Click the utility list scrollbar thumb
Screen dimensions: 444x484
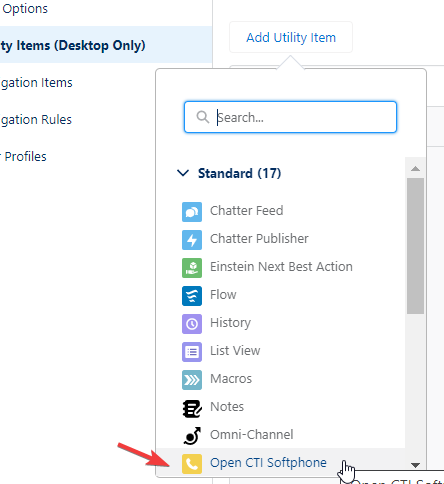point(415,246)
